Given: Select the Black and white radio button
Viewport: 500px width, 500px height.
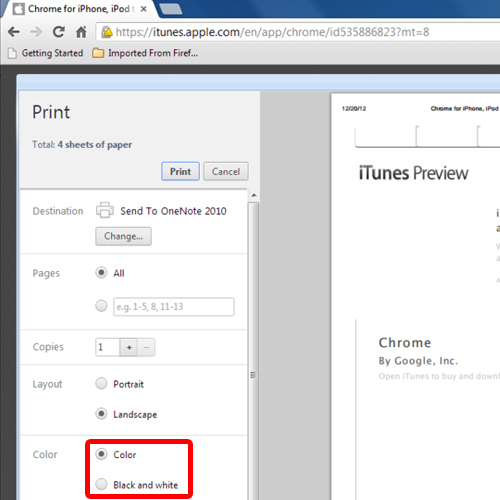Looking at the screenshot, I should [x=101, y=484].
